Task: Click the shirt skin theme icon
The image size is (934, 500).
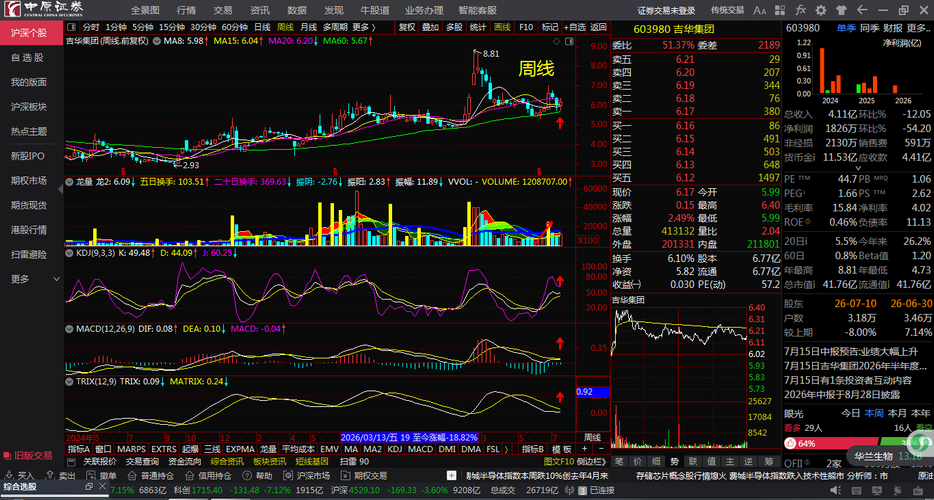Action: [x=841, y=10]
